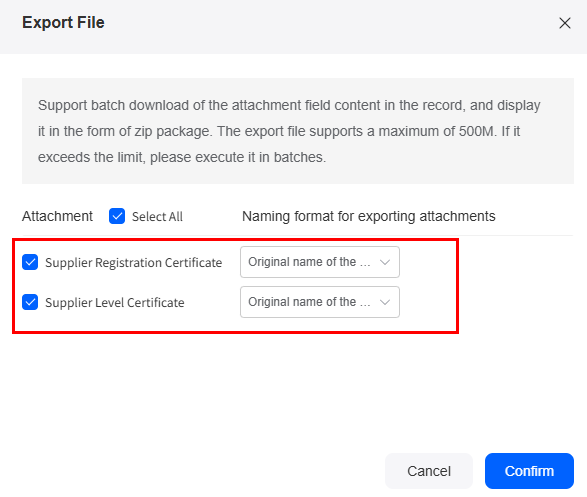587x497 pixels.
Task: Close the Export File dialog
Action: coord(565,23)
